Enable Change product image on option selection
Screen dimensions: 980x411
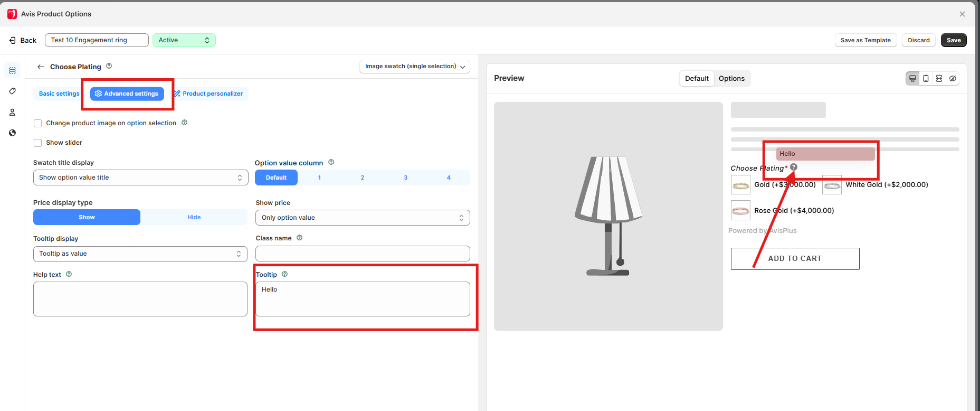pos(38,123)
